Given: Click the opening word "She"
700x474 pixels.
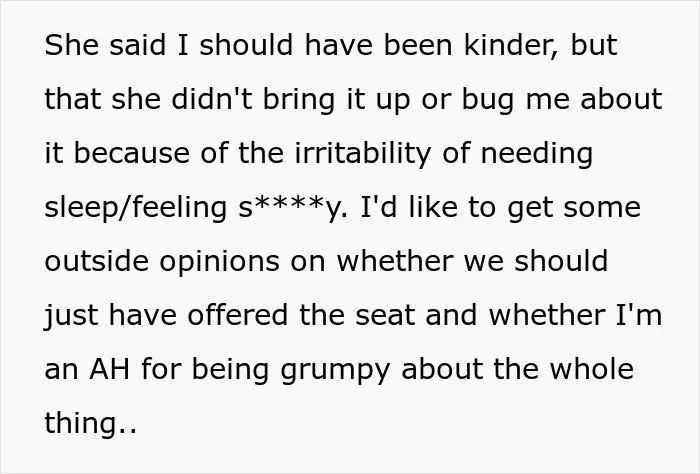Looking at the screenshot, I should [71, 46].
